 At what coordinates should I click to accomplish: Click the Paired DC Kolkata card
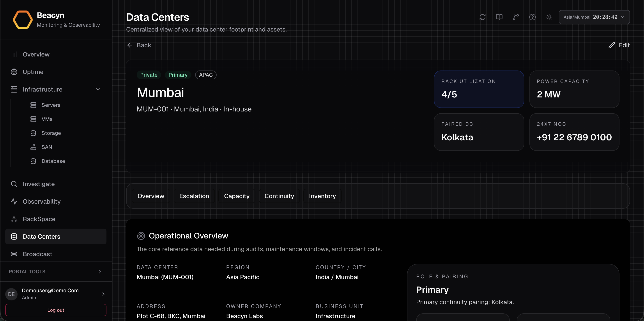point(479,132)
